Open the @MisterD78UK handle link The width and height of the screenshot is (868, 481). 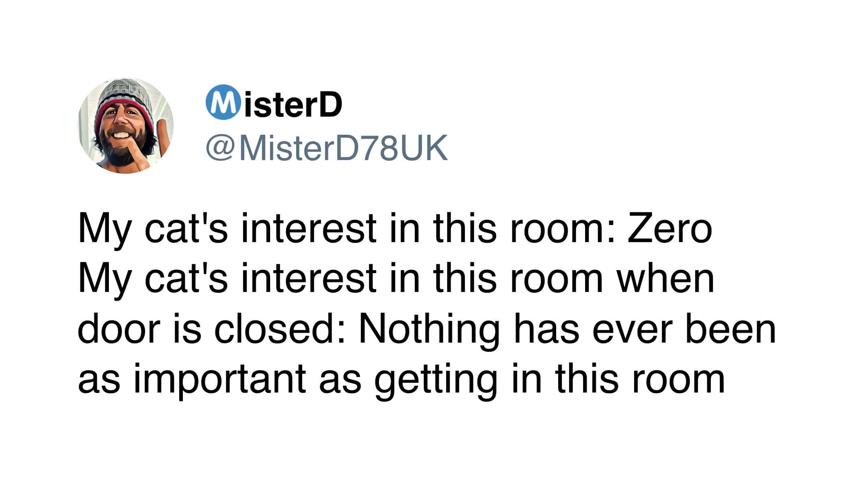coord(326,148)
